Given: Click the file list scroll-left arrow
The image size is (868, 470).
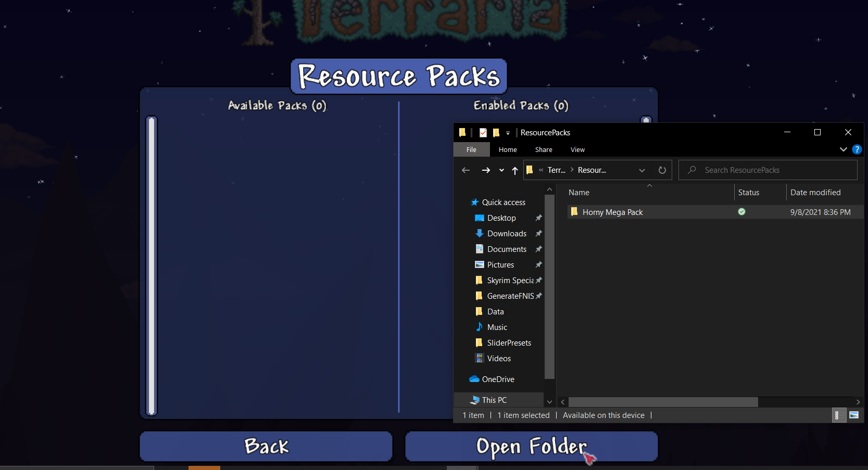Looking at the screenshot, I should (563, 402).
